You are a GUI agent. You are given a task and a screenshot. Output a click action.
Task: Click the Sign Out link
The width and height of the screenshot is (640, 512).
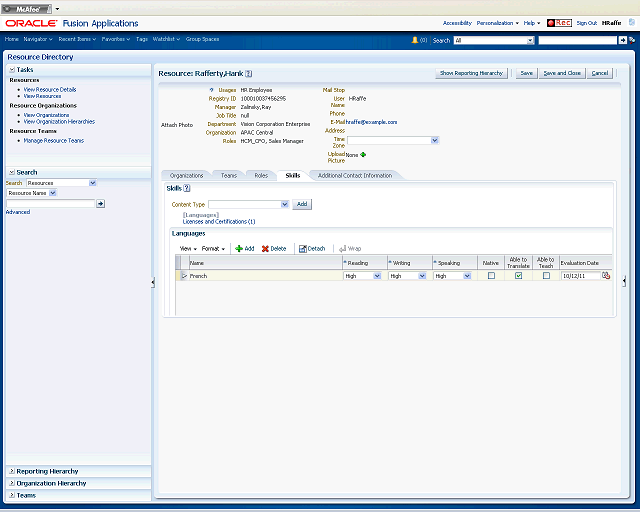click(x=587, y=23)
